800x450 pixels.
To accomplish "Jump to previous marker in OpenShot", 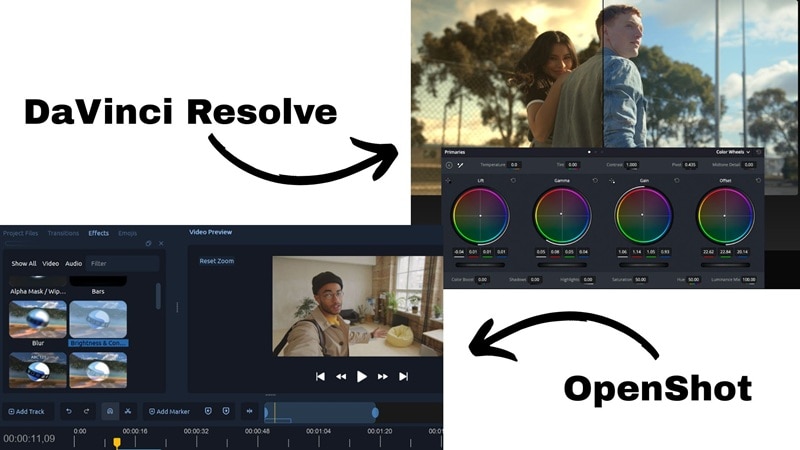I will pyautogui.click(x=208, y=411).
